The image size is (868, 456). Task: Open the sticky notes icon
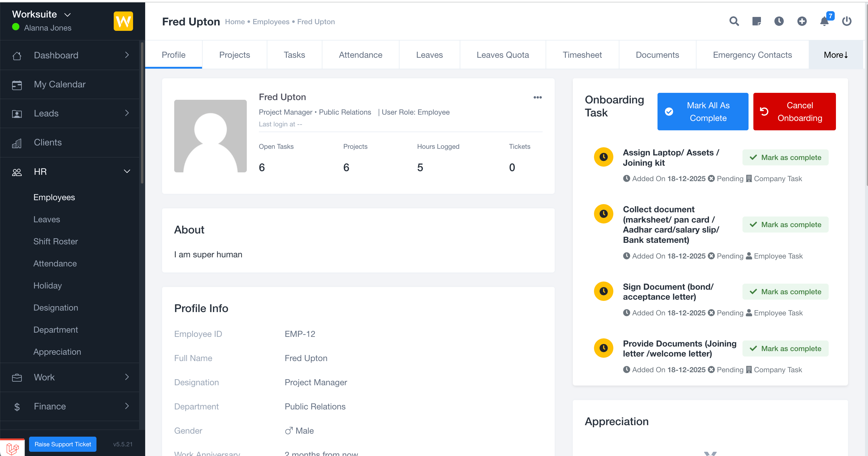tap(756, 21)
